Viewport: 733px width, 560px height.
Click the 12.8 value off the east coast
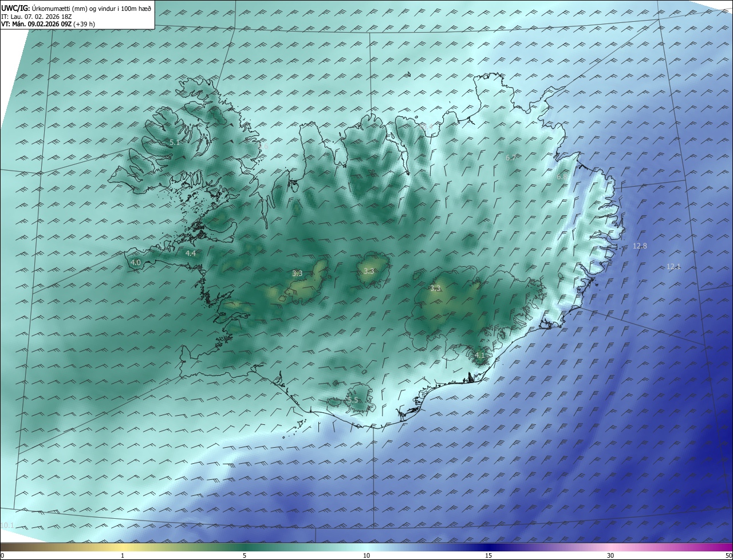click(640, 246)
